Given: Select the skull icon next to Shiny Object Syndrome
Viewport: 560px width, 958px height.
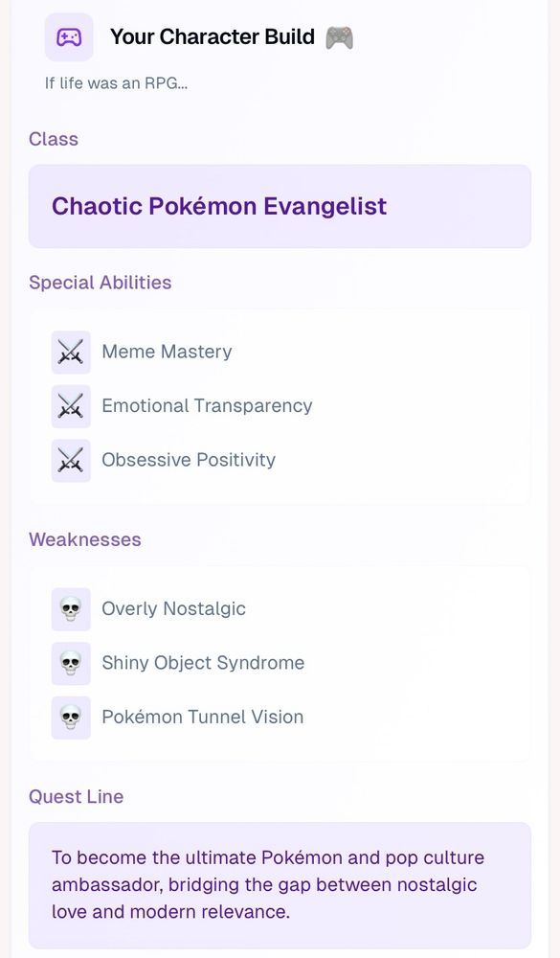Looking at the screenshot, I should pyautogui.click(x=71, y=663).
